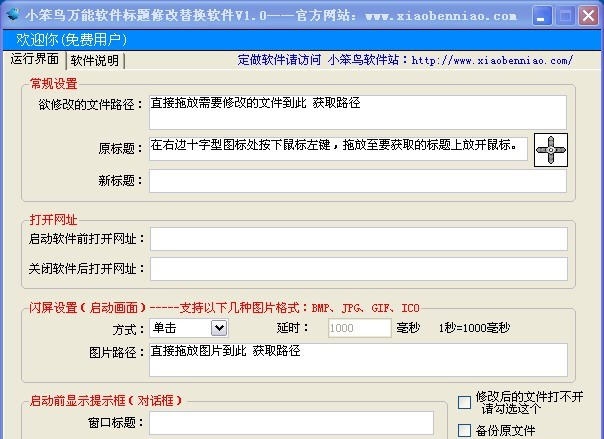
Task: Click the crosshair window-picker icon
Action: (551, 150)
